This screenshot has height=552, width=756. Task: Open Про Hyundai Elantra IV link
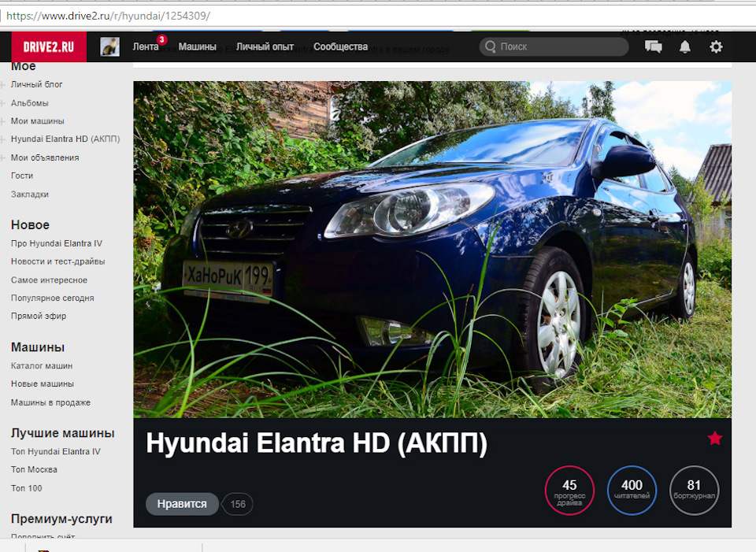pyautogui.click(x=57, y=243)
